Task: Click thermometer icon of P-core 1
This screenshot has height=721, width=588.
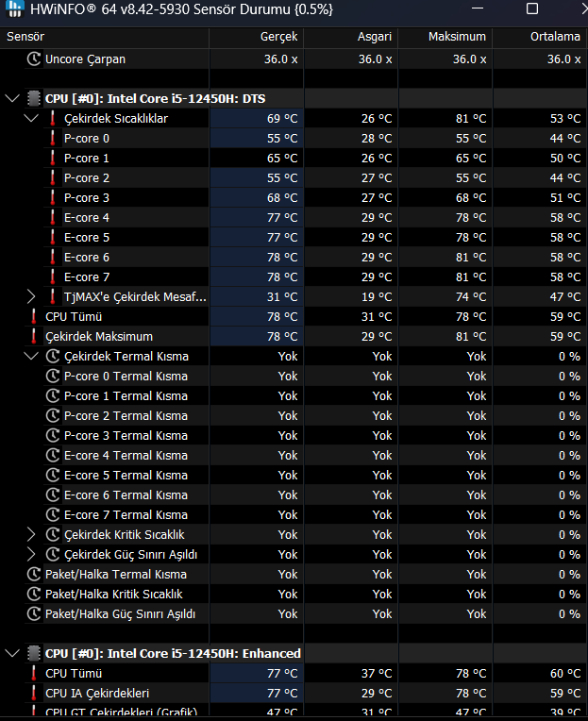Action: (x=53, y=158)
